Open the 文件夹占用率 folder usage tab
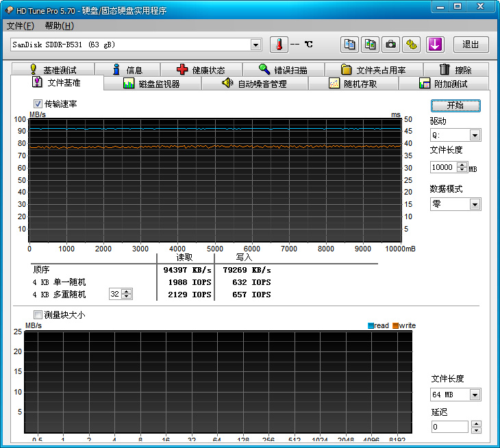 373,69
